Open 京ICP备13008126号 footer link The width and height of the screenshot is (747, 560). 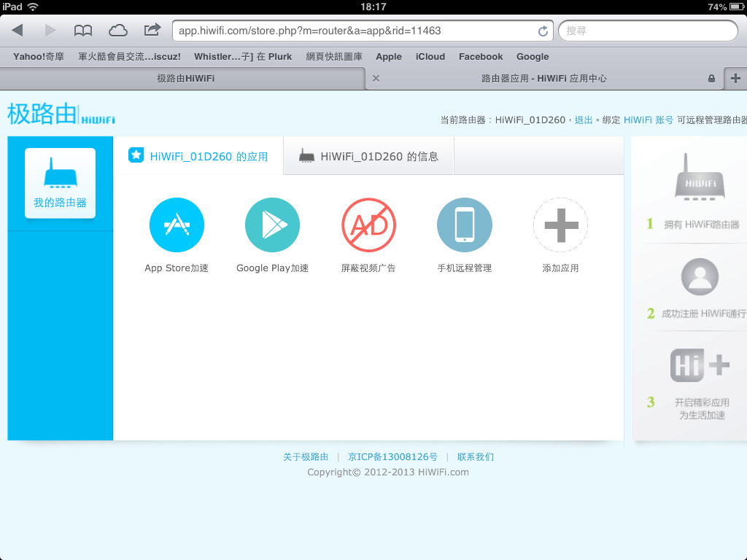(392, 456)
